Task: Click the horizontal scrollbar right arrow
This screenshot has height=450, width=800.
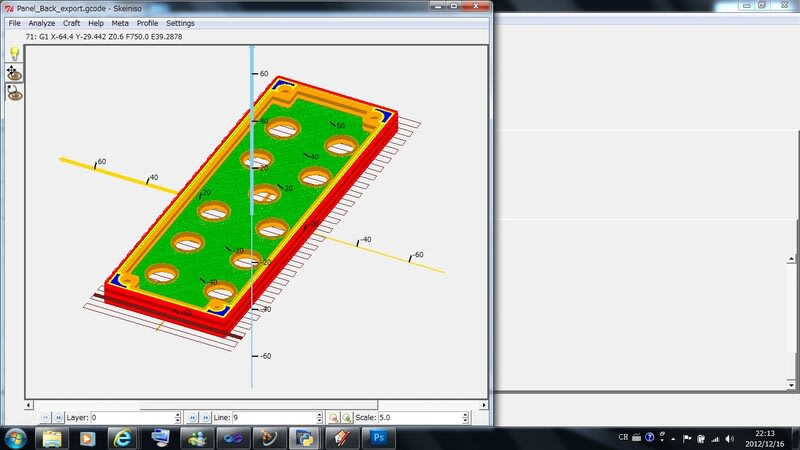Action: [x=484, y=405]
